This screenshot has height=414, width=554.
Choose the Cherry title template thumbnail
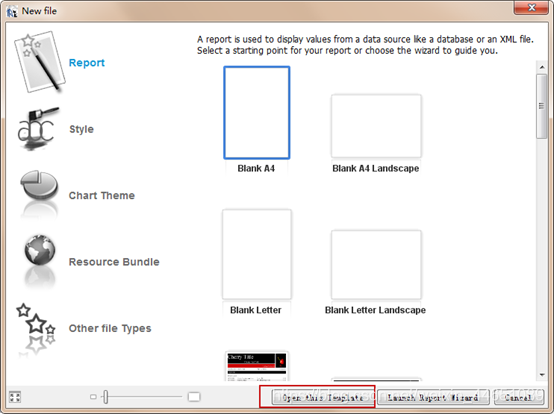point(257,366)
